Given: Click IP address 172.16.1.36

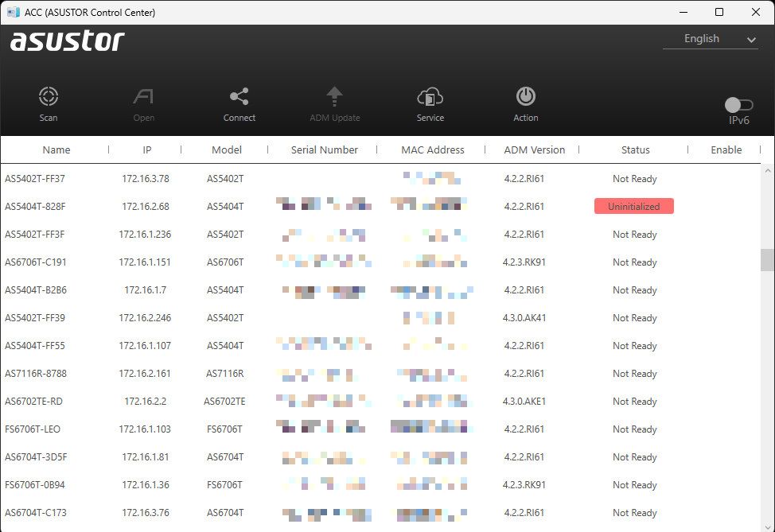Looking at the screenshot, I should (x=146, y=484).
